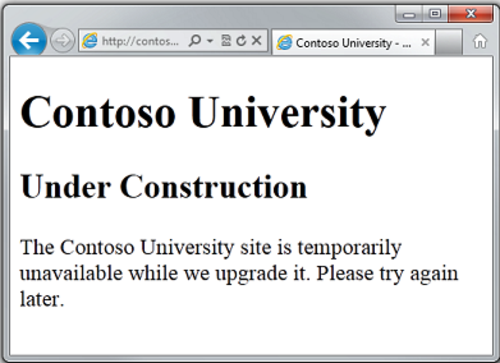Stop loading with the address bar X icon
Screen dimensions: 500x363
[x=256, y=41]
